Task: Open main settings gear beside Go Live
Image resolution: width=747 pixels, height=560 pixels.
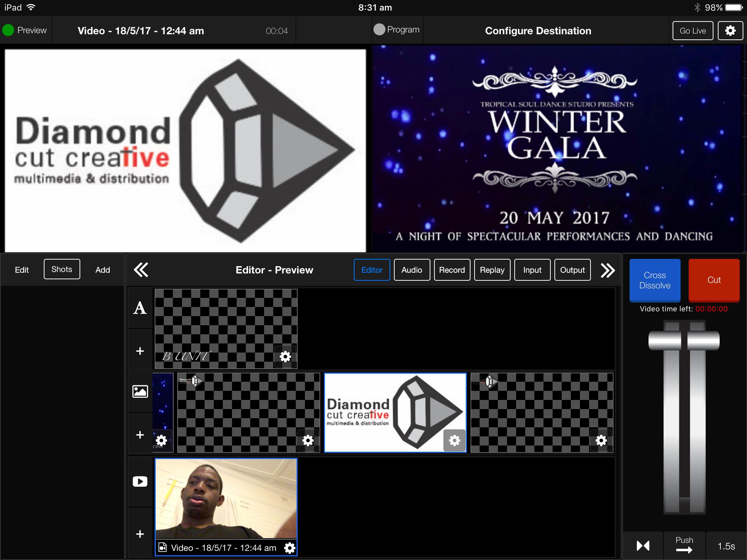Action: [x=730, y=31]
